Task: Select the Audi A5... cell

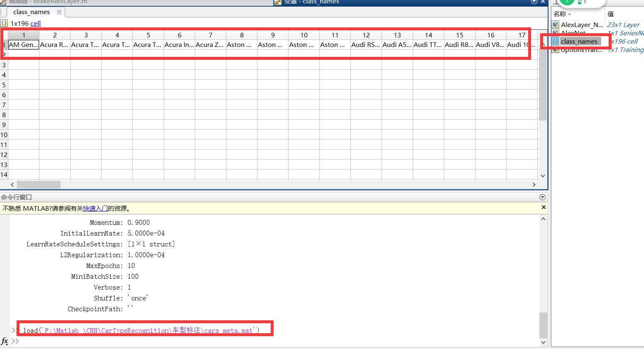Action: click(397, 45)
